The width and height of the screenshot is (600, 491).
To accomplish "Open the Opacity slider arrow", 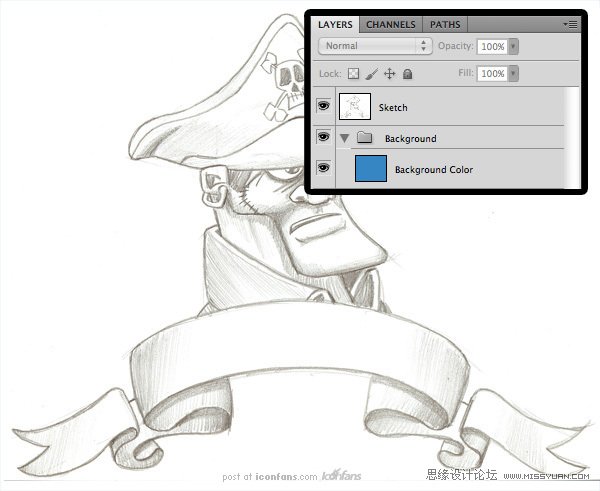I will pos(514,46).
